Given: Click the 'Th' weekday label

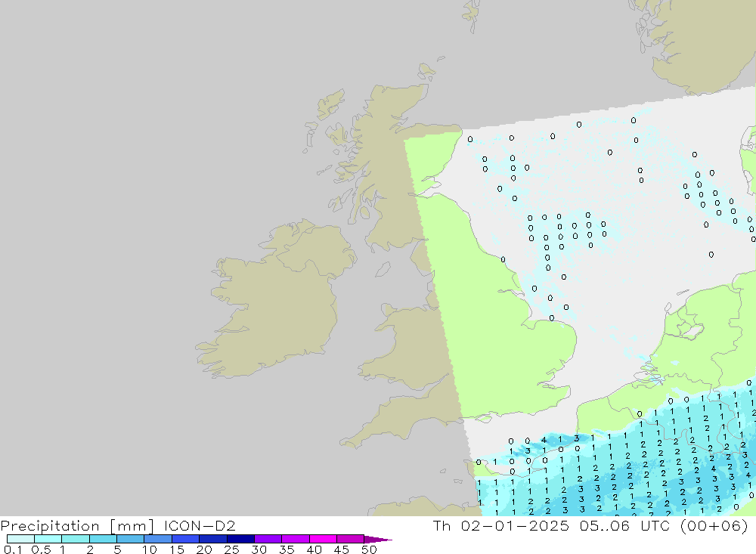Looking at the screenshot, I should coord(442,525).
